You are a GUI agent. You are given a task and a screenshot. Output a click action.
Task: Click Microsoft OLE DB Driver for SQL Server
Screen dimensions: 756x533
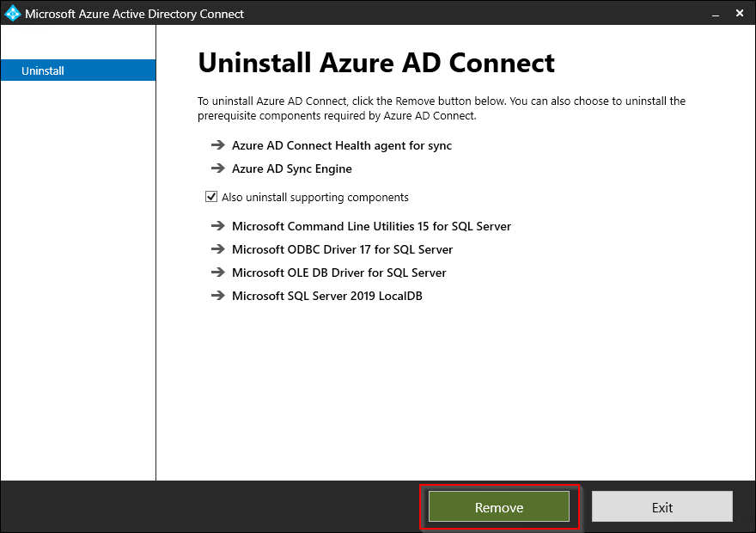pos(339,273)
